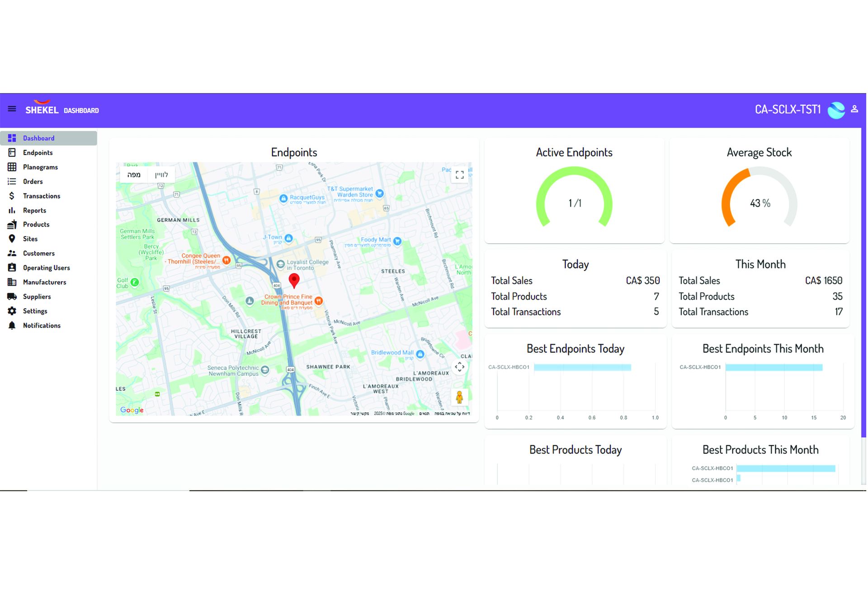Click the Operating Users badge icon
Screen dimensions: 868x614
click(x=12, y=268)
